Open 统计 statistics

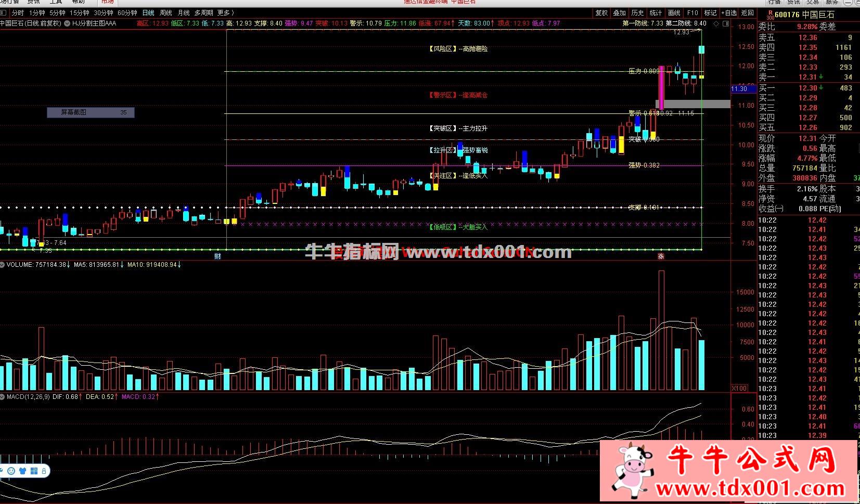[x=656, y=13]
